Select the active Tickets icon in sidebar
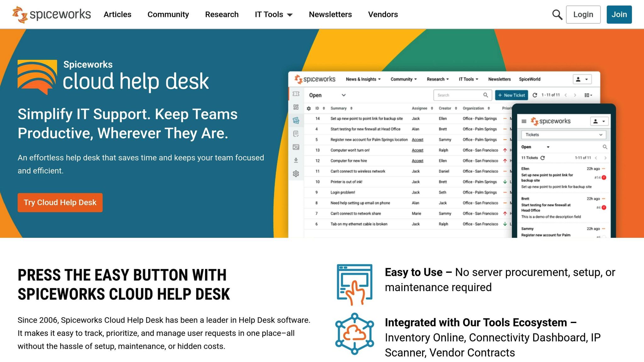 click(x=296, y=119)
